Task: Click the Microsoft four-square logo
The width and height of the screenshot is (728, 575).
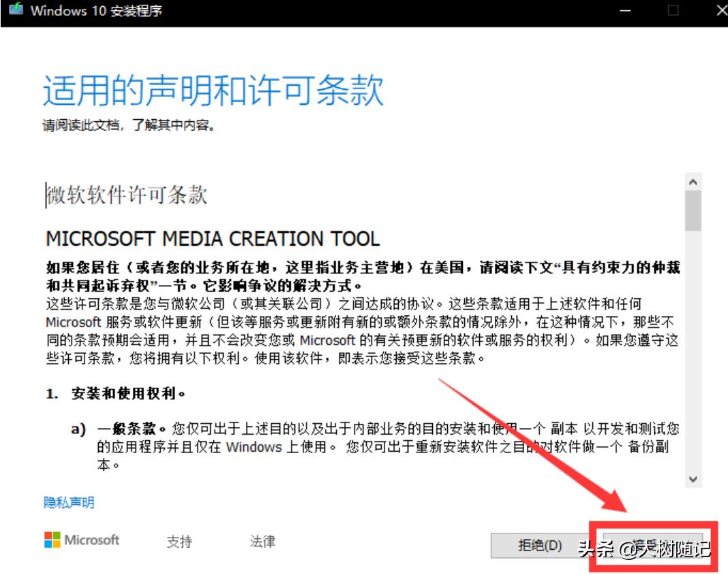Action: coord(52,540)
